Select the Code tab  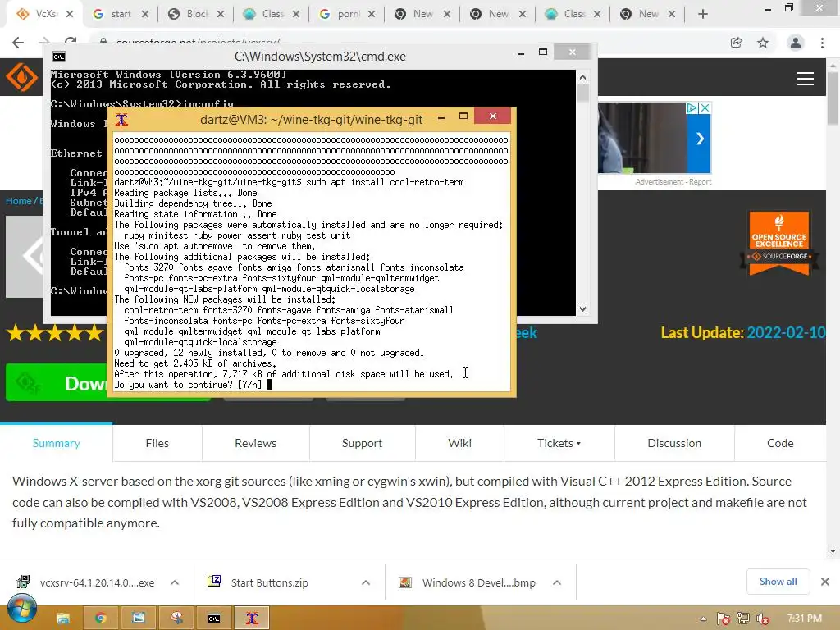tap(780, 443)
